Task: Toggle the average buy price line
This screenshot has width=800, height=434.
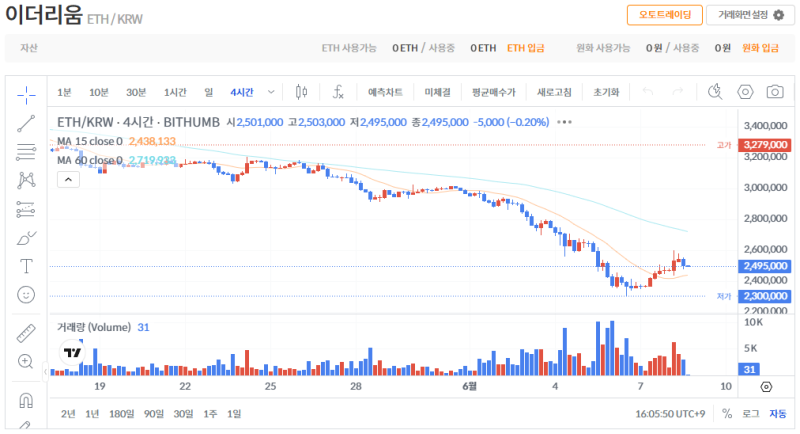Action: tap(493, 92)
